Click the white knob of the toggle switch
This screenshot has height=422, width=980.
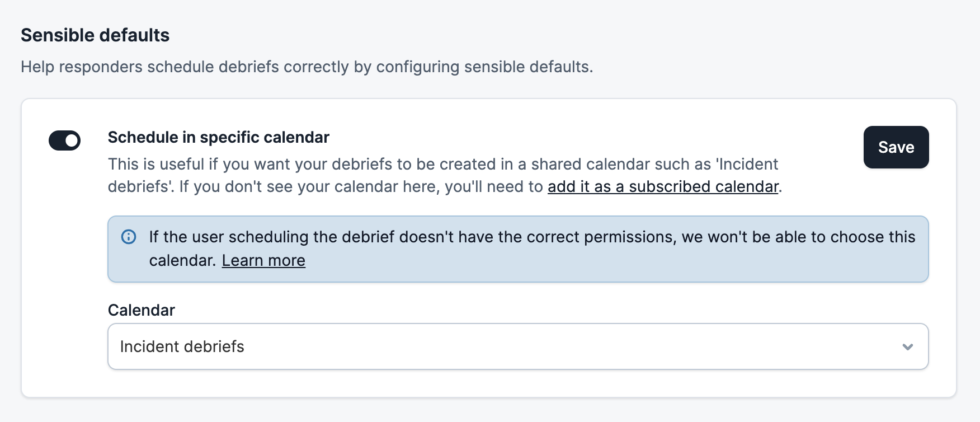72,140
